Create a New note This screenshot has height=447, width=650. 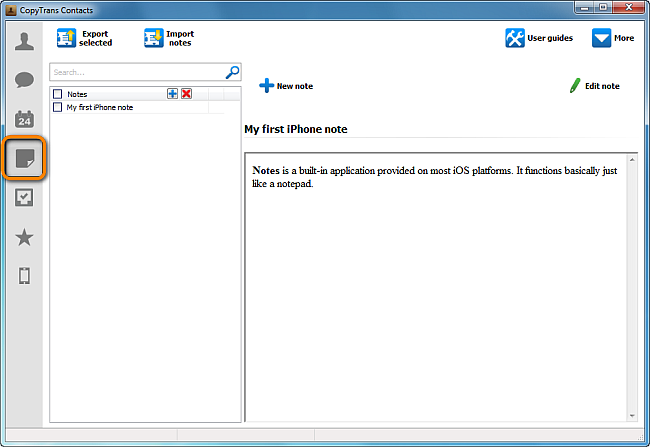286,86
